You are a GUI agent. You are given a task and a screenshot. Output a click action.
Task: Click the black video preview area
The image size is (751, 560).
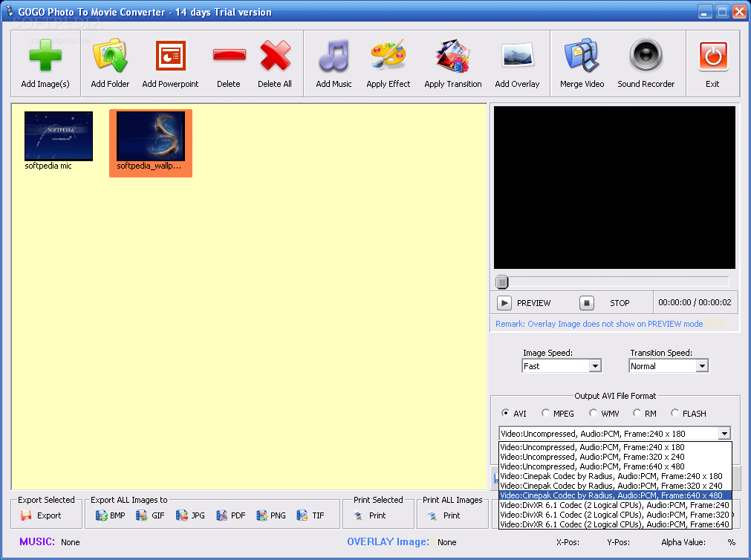tap(614, 187)
